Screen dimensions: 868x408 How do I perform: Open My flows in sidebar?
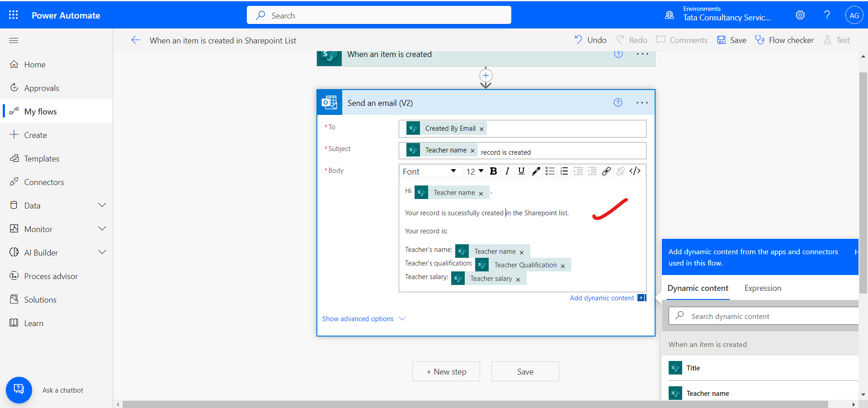(41, 112)
